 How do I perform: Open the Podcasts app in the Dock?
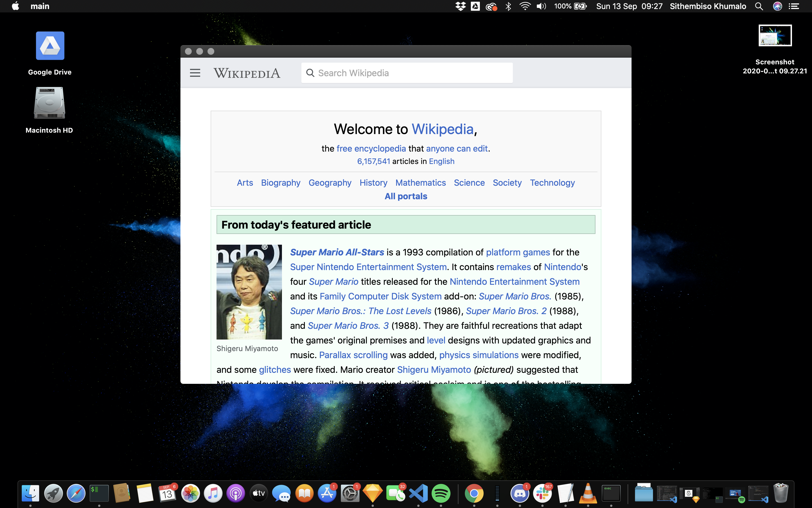[235, 493]
